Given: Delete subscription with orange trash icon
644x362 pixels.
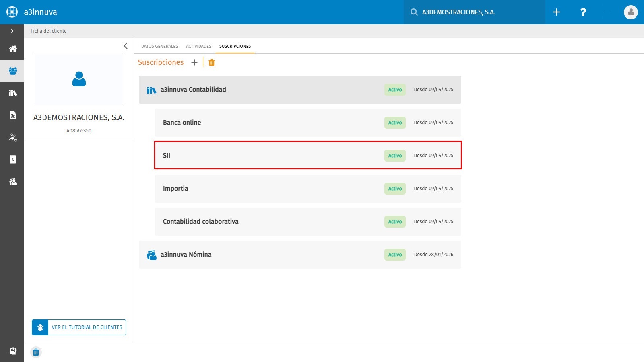Looking at the screenshot, I should tap(212, 62).
